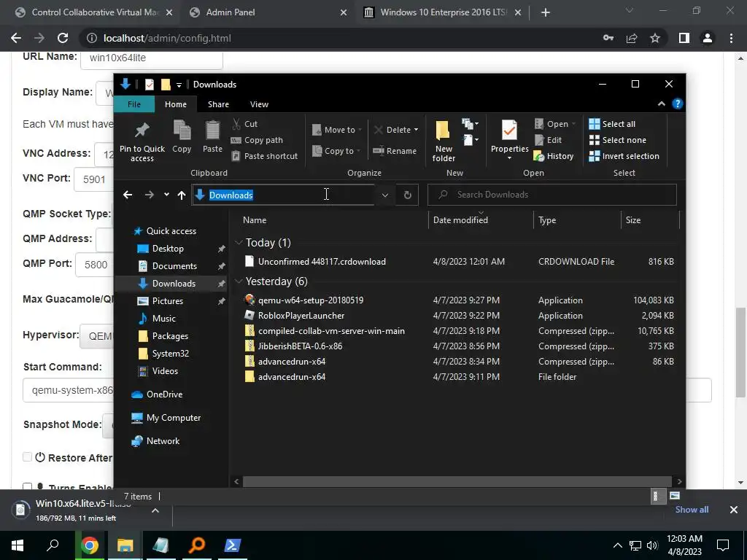Switch to the View ribbon tab
Viewport: 747px width, 560px height.
coord(259,104)
